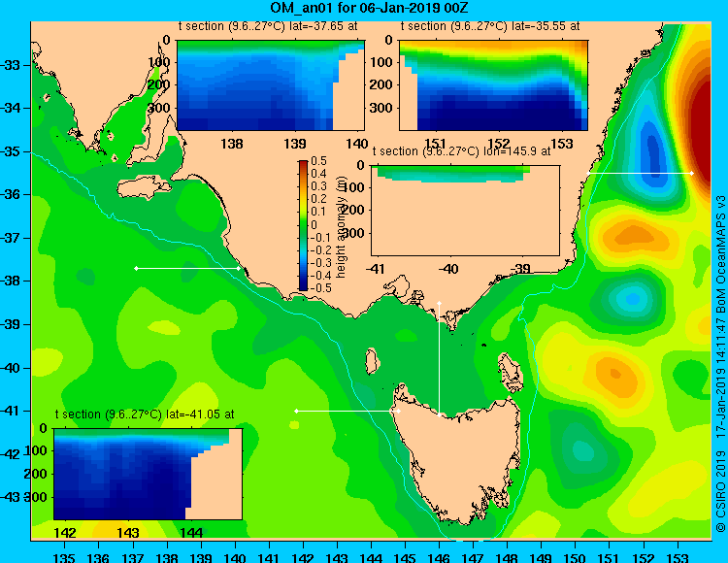Click the dark red warm eddy on the east edge

click(702, 135)
